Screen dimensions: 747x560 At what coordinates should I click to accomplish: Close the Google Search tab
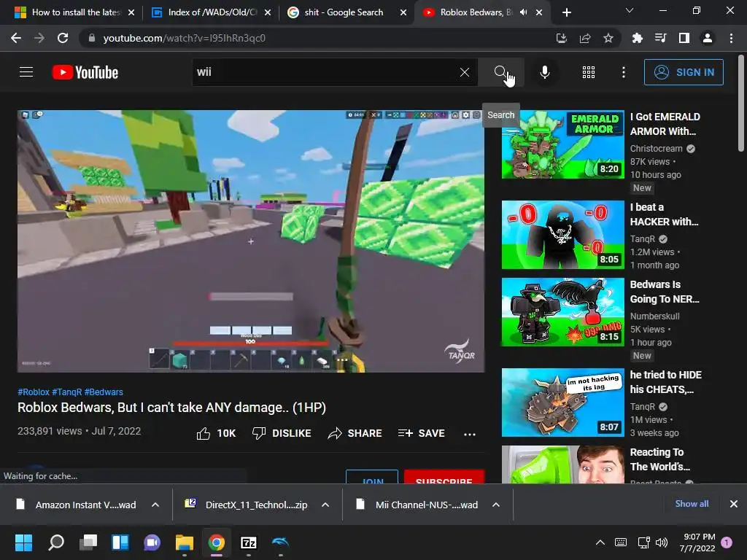(x=403, y=12)
